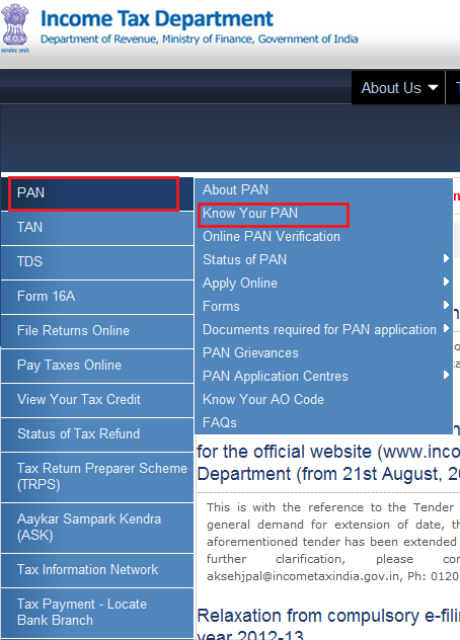This screenshot has height=640, width=460.
Task: Open the official website tender notice headline
Action: coord(328,463)
